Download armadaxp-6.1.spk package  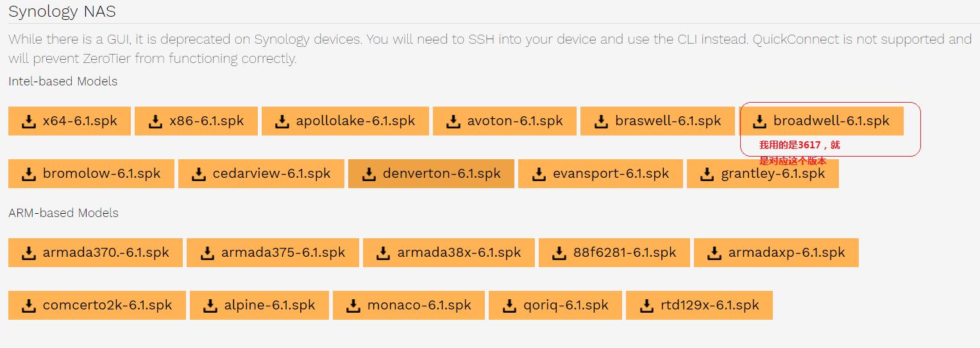click(776, 253)
